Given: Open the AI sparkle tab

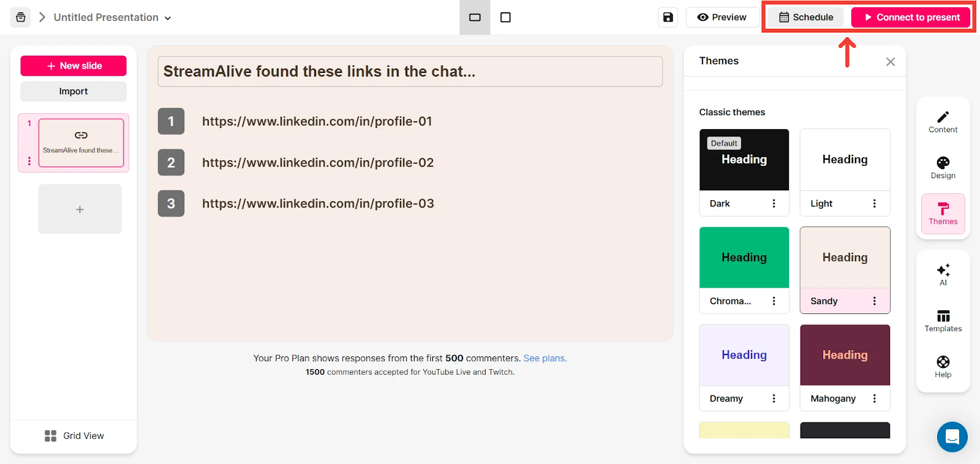Looking at the screenshot, I should click(x=943, y=275).
